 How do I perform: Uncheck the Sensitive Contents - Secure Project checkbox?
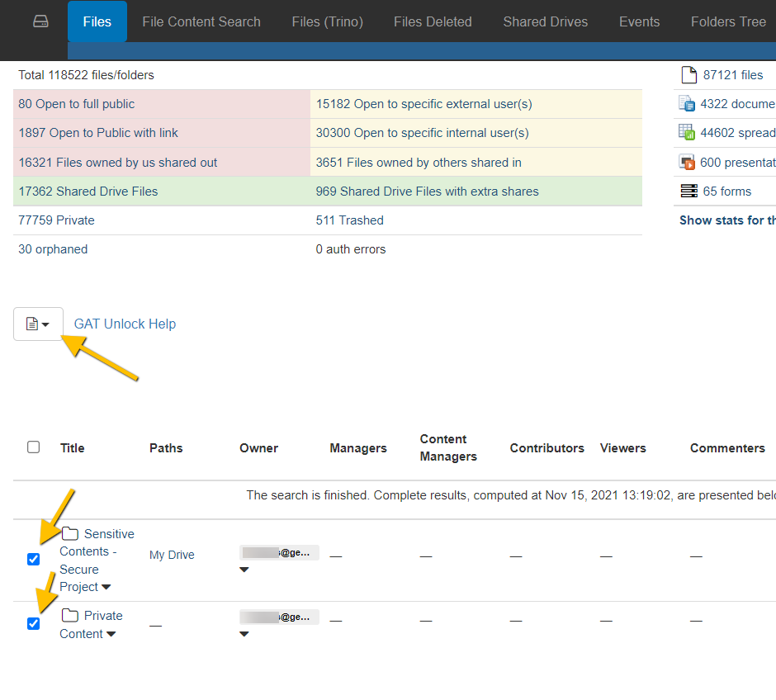(34, 560)
